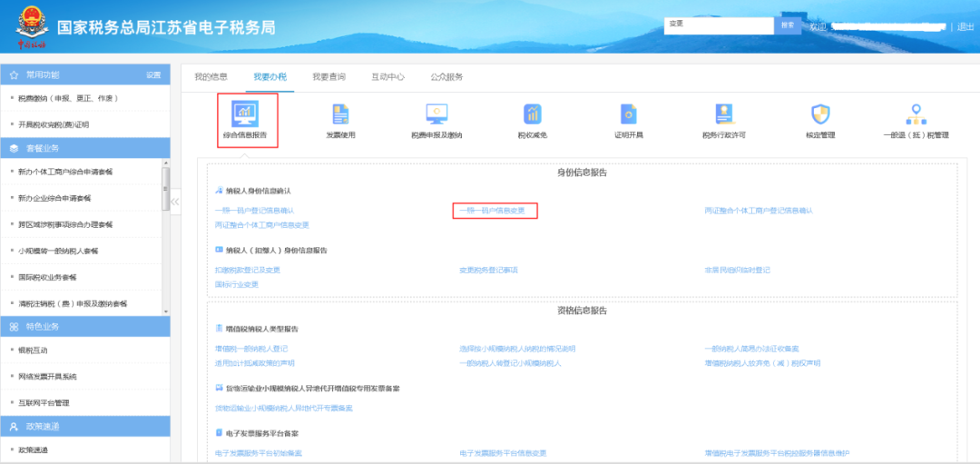This screenshot has width=980, height=464.
Task: Switch to the 我要办税 tab
Action: point(270,77)
